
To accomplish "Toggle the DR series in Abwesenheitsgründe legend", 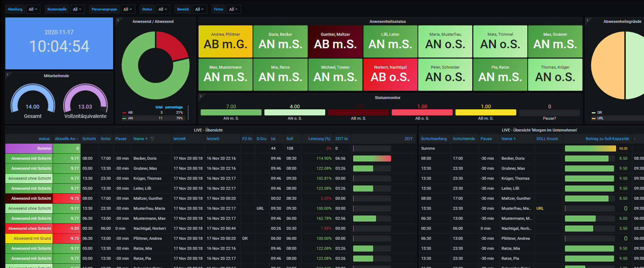I will pos(599,112).
